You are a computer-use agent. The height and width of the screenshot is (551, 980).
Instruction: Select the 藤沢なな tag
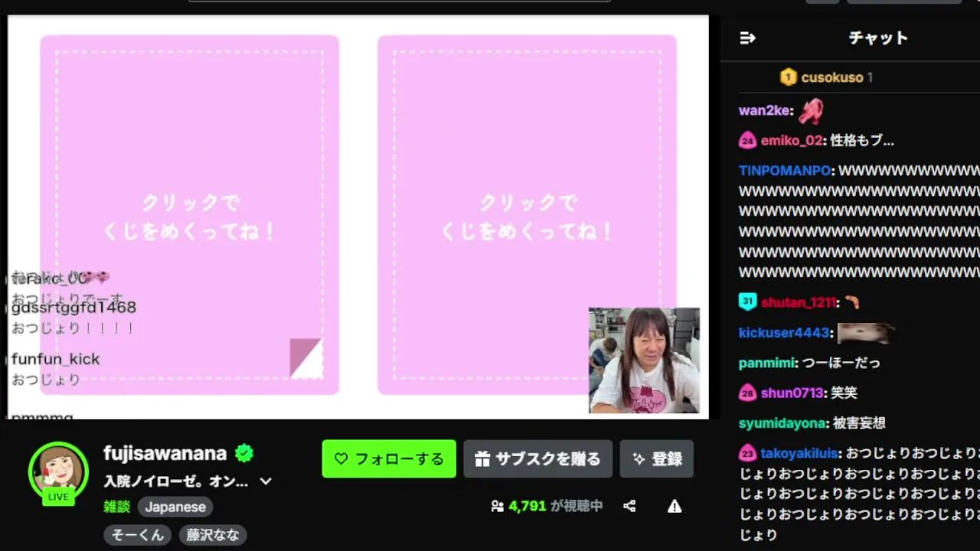[x=213, y=535]
